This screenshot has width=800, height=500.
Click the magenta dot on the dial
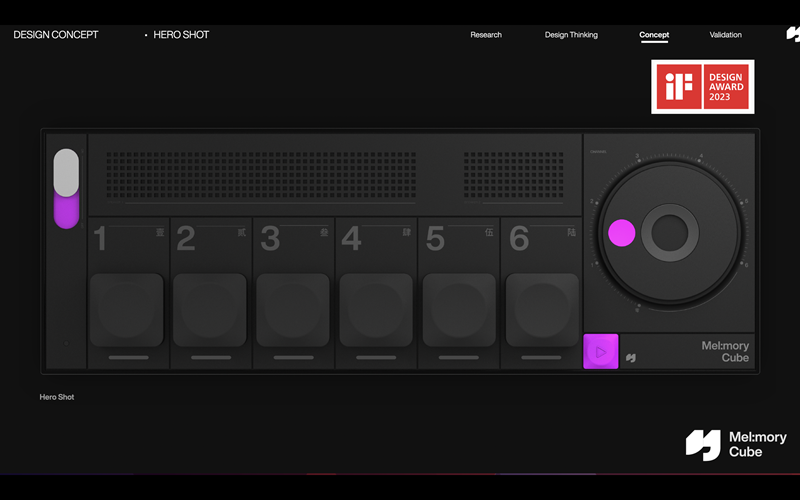[x=622, y=233]
